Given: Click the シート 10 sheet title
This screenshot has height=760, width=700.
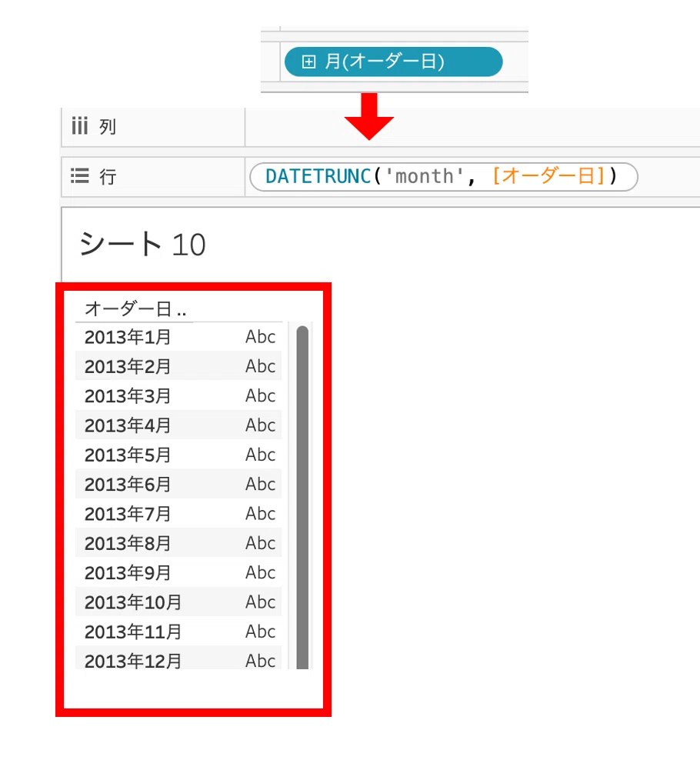Looking at the screenshot, I should coord(142,244).
